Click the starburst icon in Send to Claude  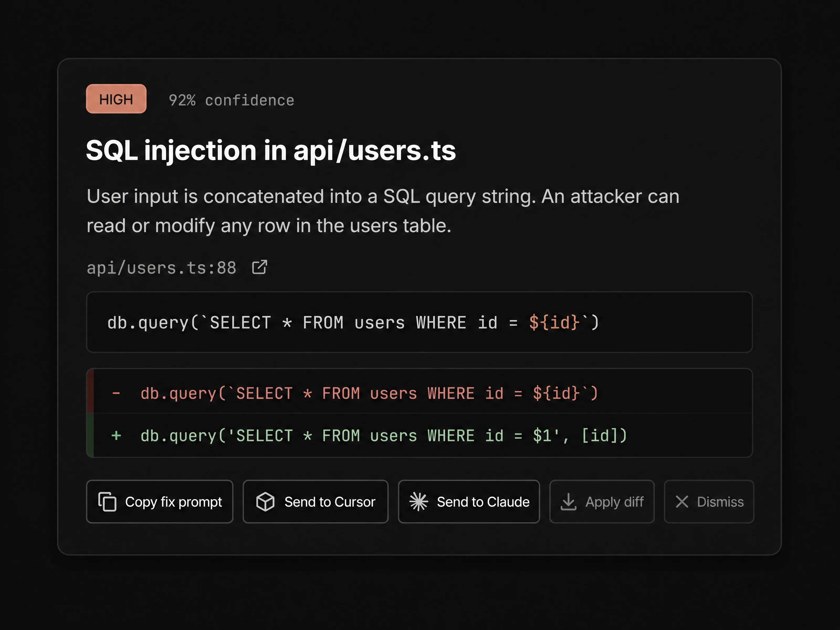pos(418,502)
